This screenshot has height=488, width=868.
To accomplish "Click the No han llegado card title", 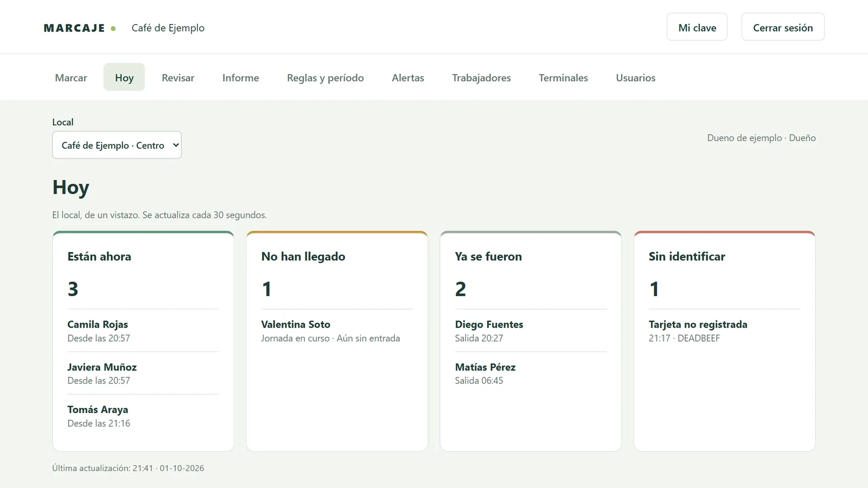I will [x=303, y=256].
